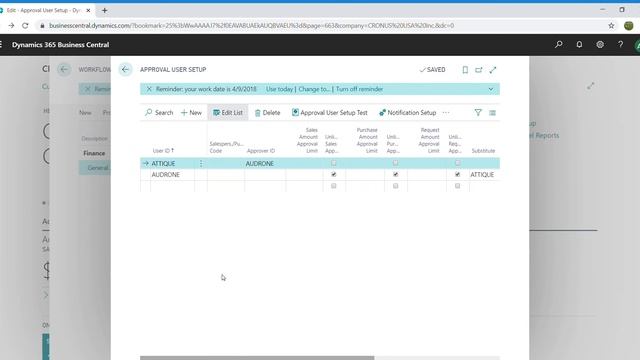
Task: Click the site lock icon in address bar
Action: pos(42,25)
